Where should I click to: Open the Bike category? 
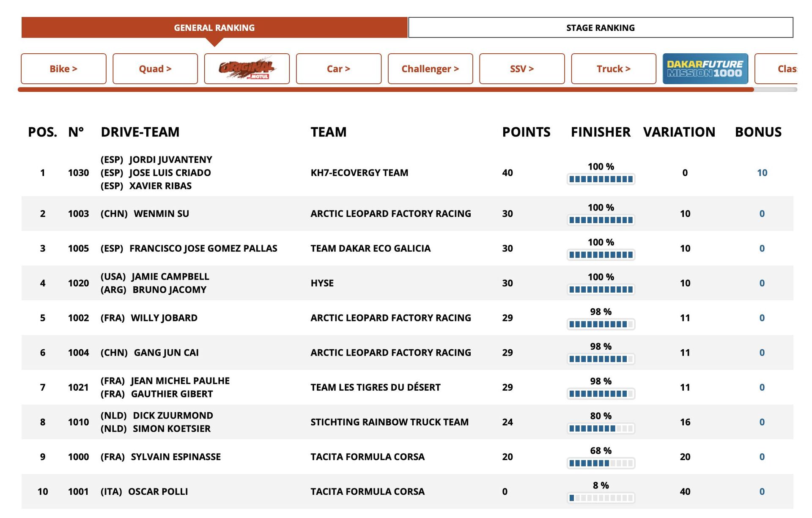pos(63,69)
